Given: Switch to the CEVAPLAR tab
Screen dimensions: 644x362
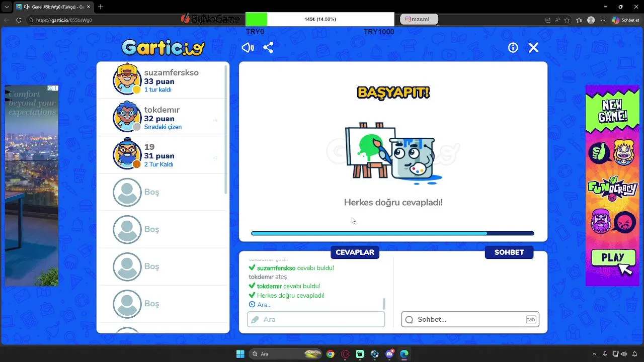Looking at the screenshot, I should (355, 252).
